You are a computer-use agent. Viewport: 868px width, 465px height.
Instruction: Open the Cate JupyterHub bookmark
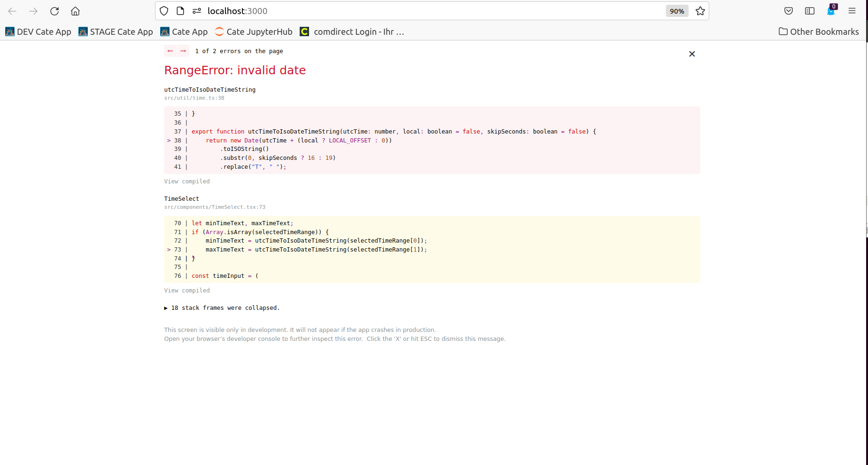(x=253, y=32)
